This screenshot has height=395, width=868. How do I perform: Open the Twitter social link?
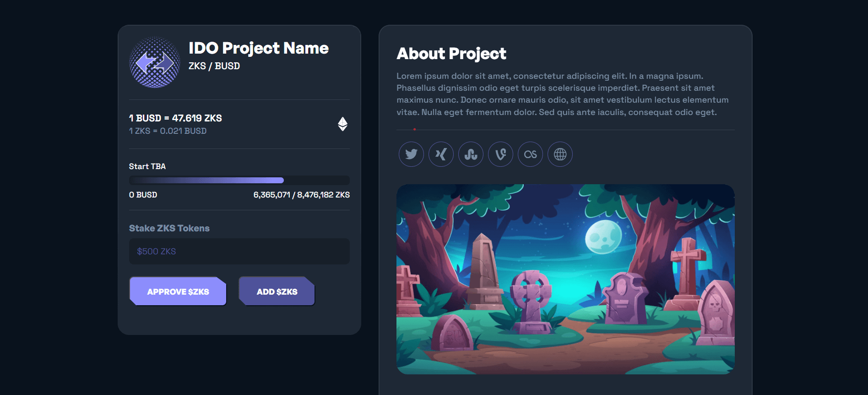411,154
